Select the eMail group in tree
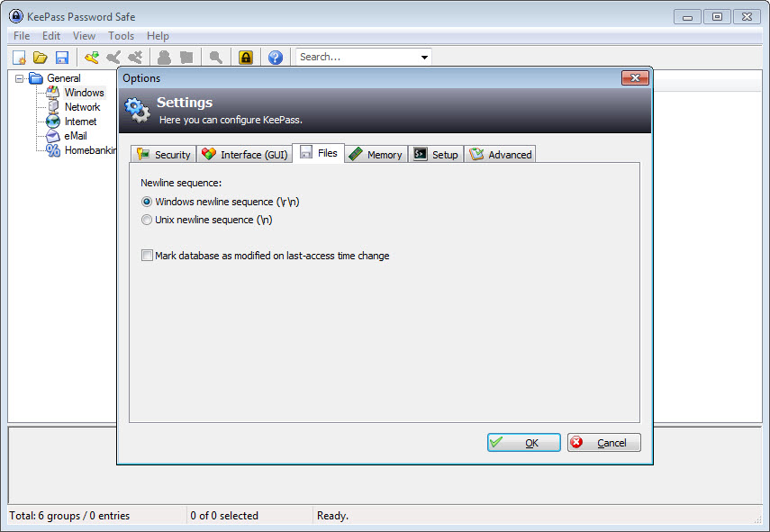The height and width of the screenshot is (532, 770). (76, 136)
